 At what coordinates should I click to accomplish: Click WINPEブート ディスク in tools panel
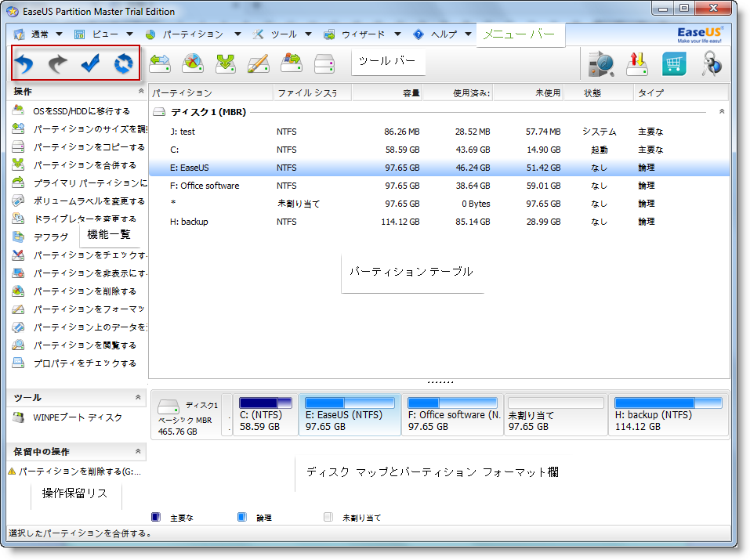point(78,417)
